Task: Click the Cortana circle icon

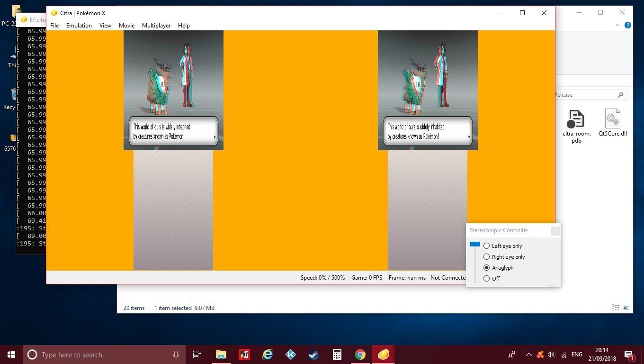Action: [32, 355]
